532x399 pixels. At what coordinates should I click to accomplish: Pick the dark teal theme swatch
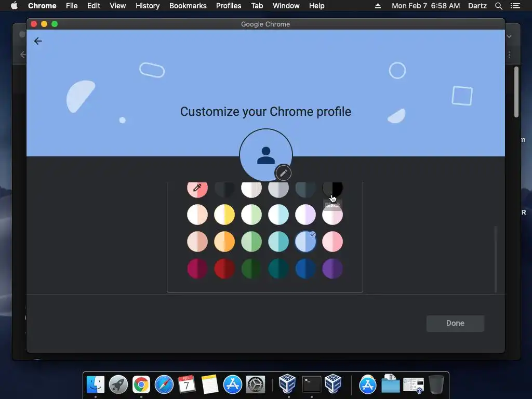[x=278, y=269]
